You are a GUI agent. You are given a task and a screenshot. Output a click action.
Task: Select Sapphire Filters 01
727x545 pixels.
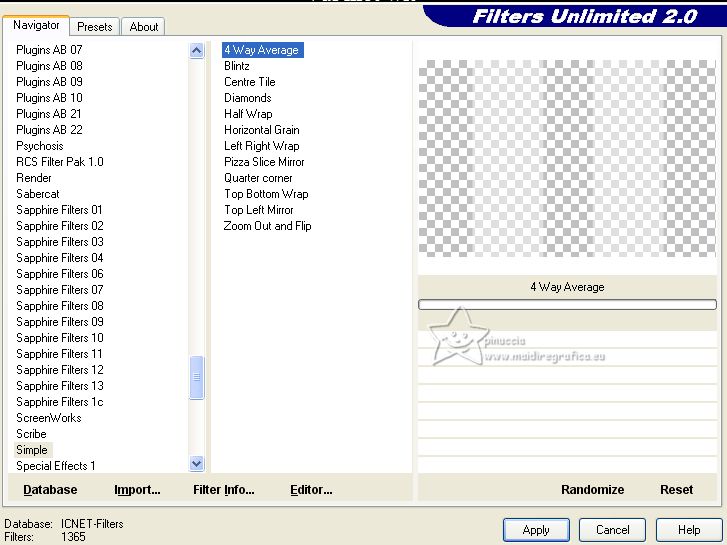[59, 210]
